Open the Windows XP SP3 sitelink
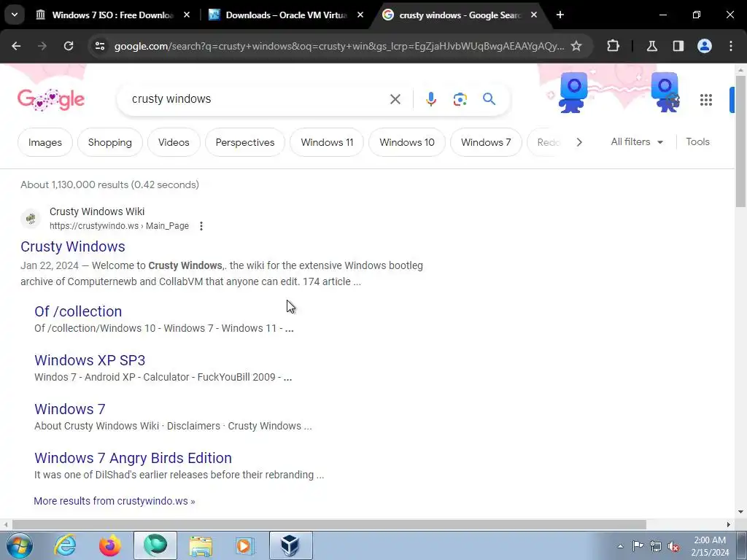Screen dimensions: 747x560 90,360
